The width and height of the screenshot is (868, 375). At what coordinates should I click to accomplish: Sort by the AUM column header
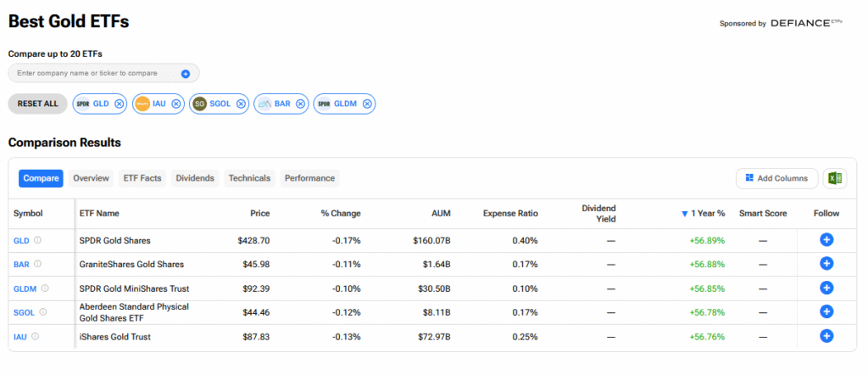click(x=442, y=213)
